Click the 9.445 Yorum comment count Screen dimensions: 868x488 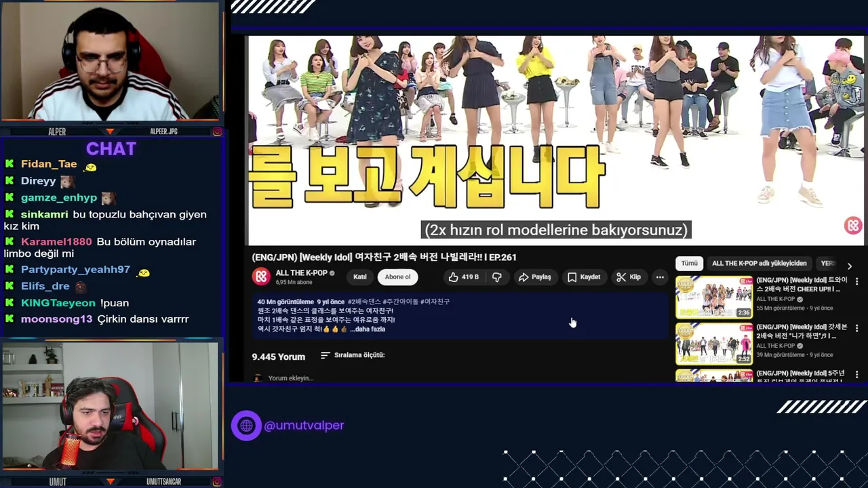[x=279, y=357]
